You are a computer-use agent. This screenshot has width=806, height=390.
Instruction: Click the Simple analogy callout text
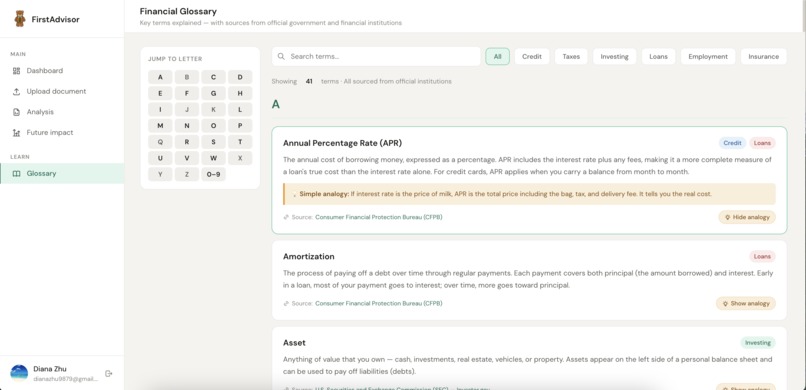[505, 194]
